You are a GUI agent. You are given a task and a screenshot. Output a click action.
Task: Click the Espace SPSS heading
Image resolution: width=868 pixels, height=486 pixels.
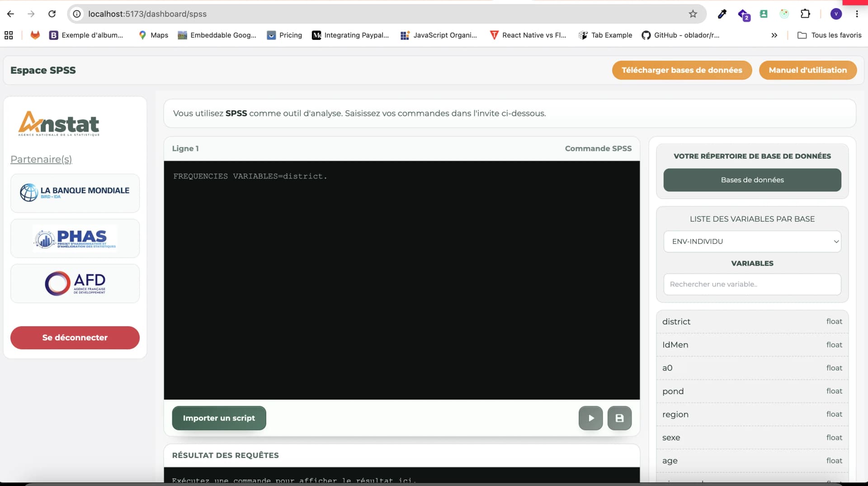[43, 70]
